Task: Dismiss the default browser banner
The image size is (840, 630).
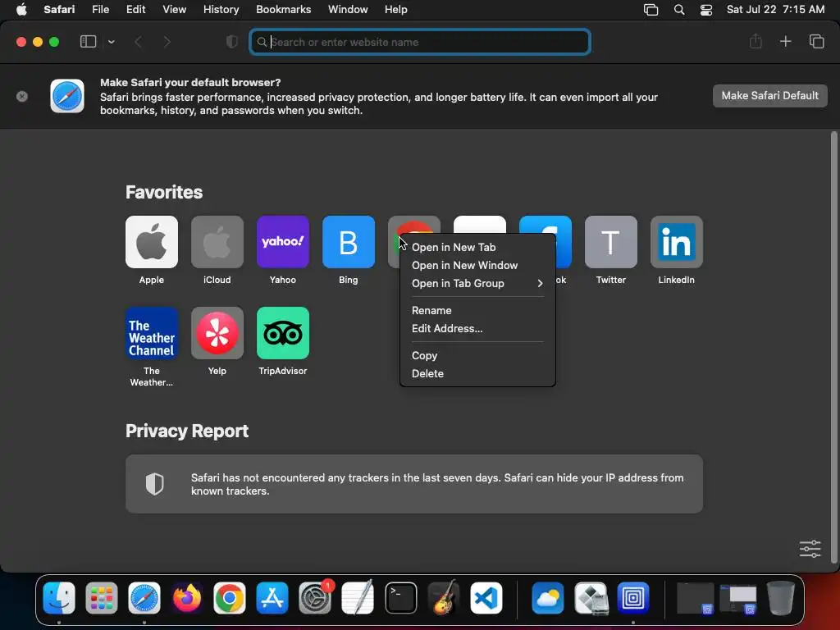Action: [x=22, y=97]
